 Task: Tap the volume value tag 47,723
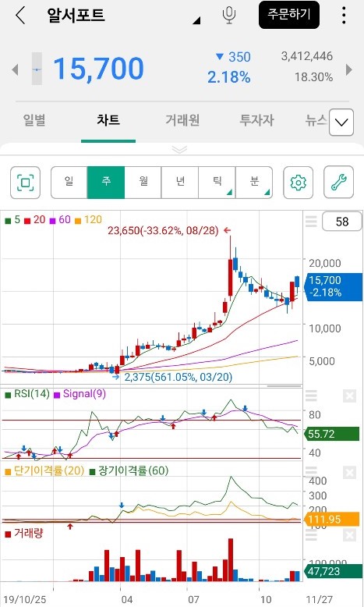[334, 571]
